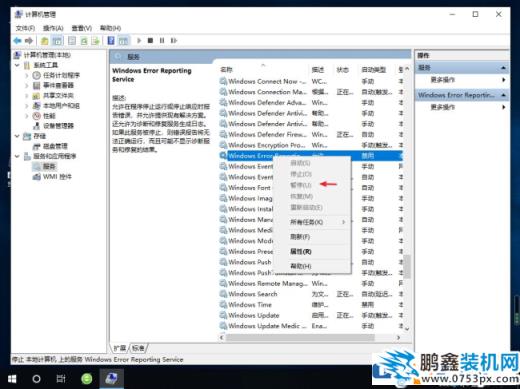Image resolution: width=520 pixels, height=389 pixels.
Task: Open the Windows Start button on taskbar
Action: point(12,379)
